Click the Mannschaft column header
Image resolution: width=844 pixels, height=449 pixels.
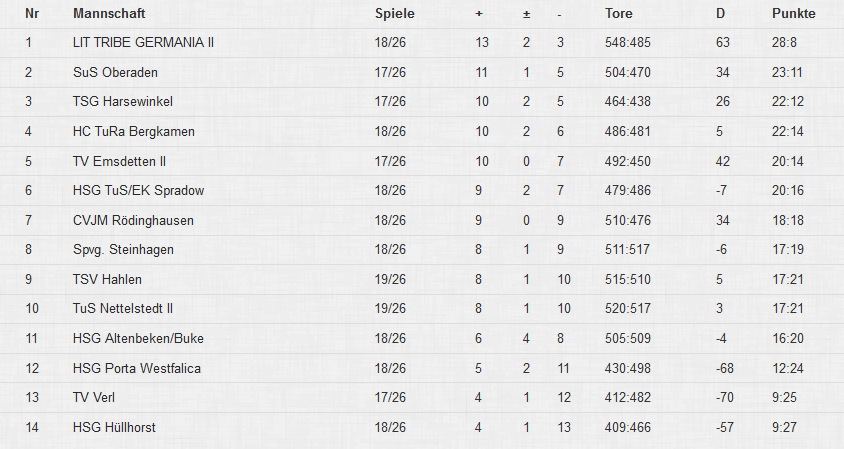[x=107, y=14]
